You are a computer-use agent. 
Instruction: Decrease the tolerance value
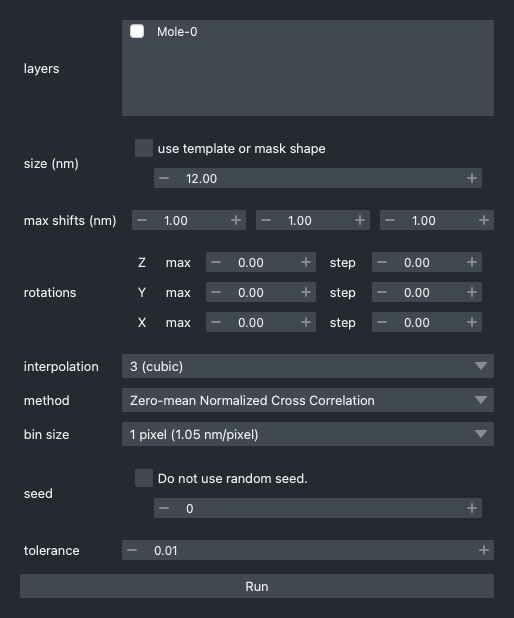[132, 550]
